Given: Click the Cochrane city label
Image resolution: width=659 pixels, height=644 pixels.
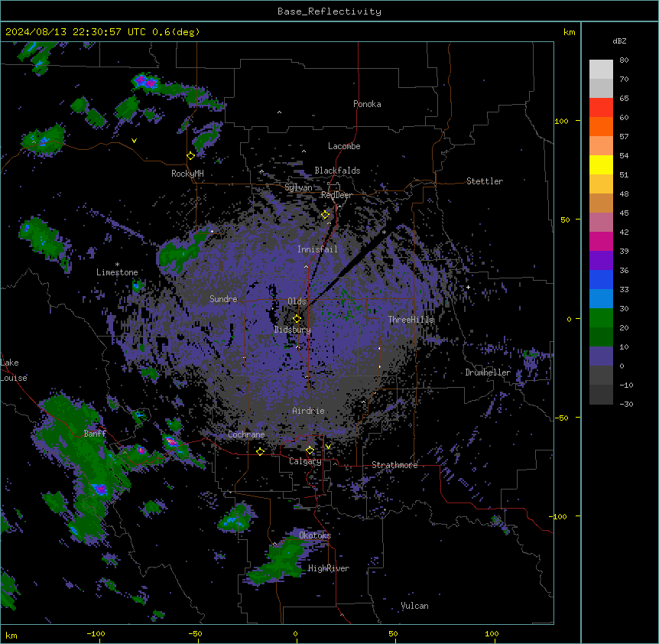Looking at the screenshot, I should tap(246, 434).
